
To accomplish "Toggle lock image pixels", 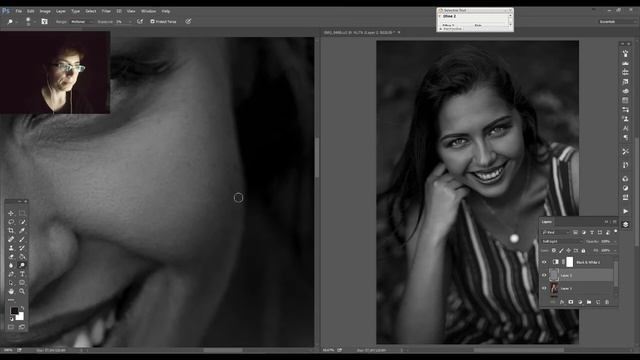I will point(561,250).
